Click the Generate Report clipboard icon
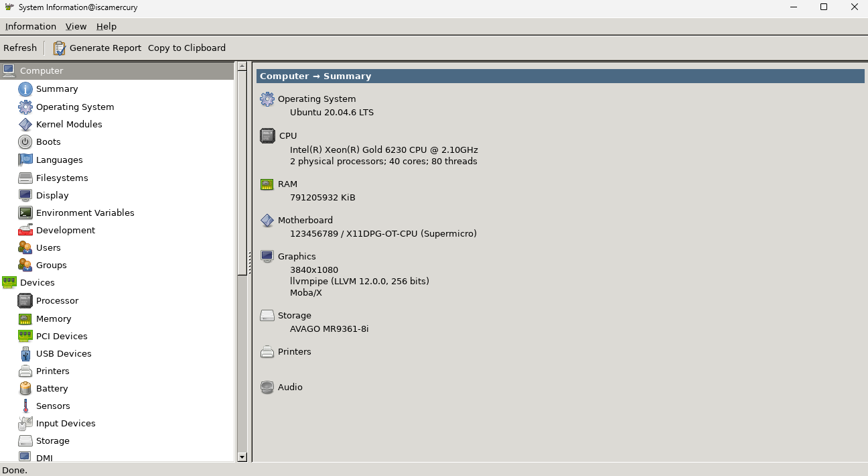Viewport: 868px width, 476px height. tap(60, 48)
